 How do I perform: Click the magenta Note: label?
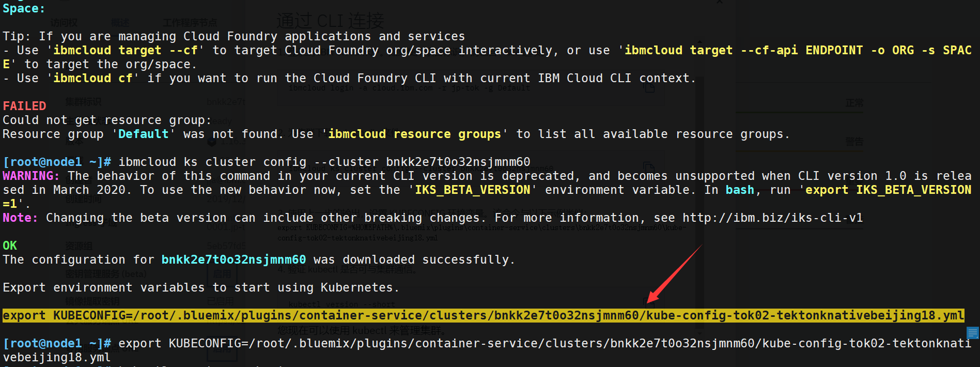click(x=20, y=218)
